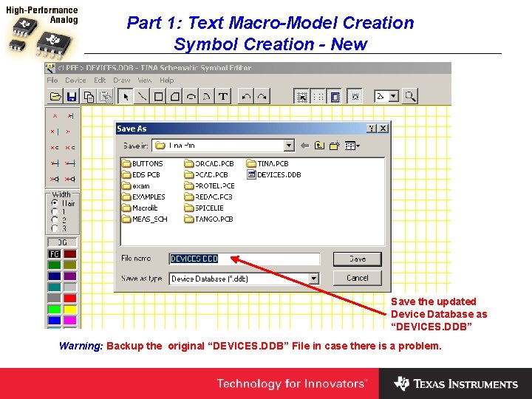The height and width of the screenshot is (399, 532).
Task: Select the DEVICES.DDB file in the list
Action: pyautogui.click(x=274, y=174)
